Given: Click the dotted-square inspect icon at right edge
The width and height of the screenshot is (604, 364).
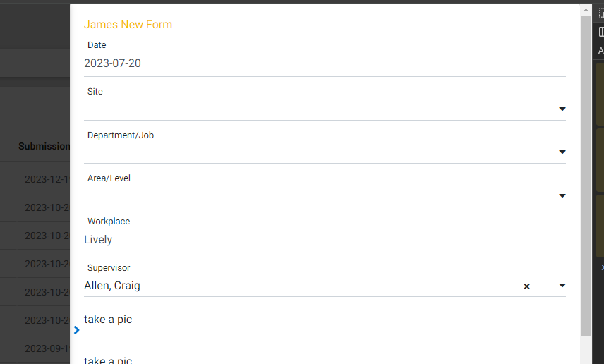Looking at the screenshot, I should 601,13.
